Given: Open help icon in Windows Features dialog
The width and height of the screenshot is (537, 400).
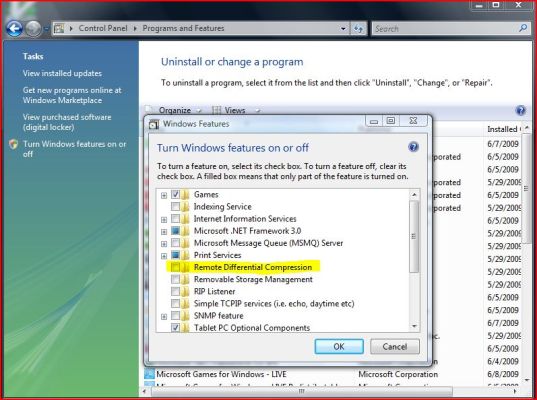Looking at the screenshot, I should tap(413, 147).
